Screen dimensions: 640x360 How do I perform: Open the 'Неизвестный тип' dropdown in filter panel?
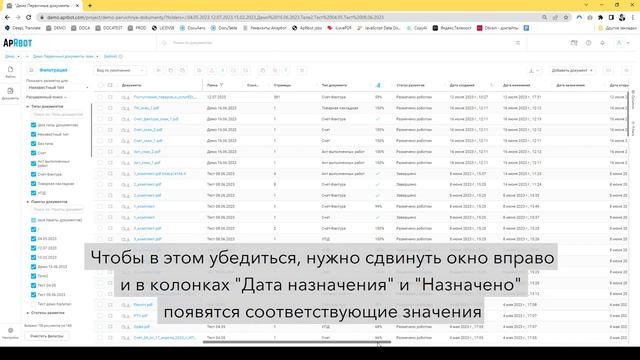[58, 88]
